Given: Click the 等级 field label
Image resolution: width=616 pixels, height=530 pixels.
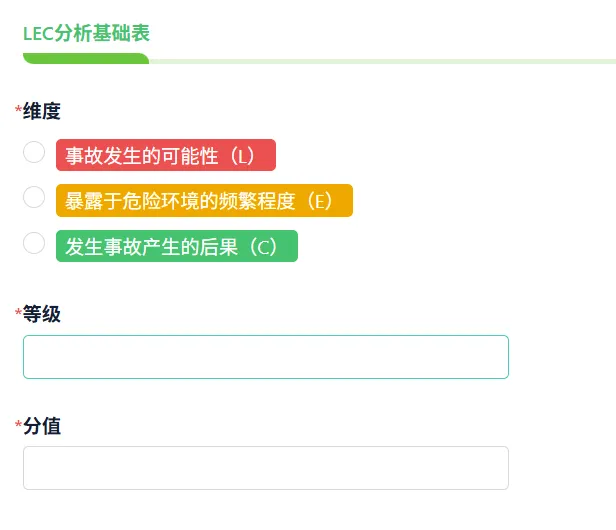Looking at the screenshot, I should (x=42, y=314).
